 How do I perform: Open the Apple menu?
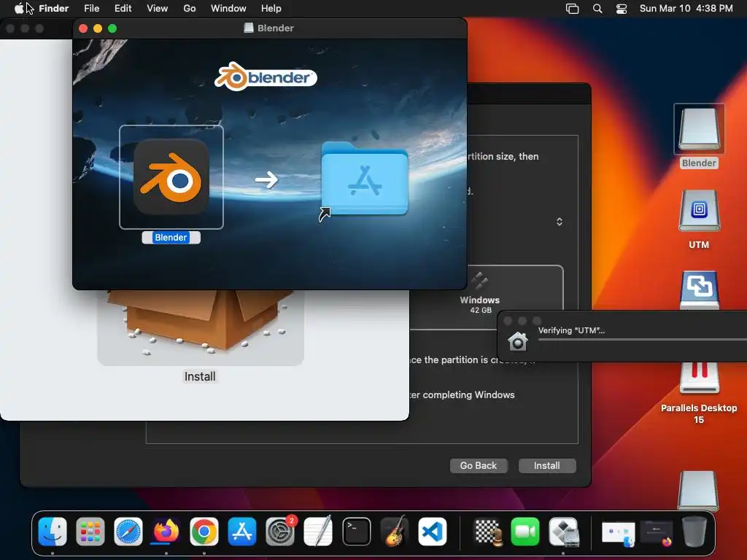[18, 9]
